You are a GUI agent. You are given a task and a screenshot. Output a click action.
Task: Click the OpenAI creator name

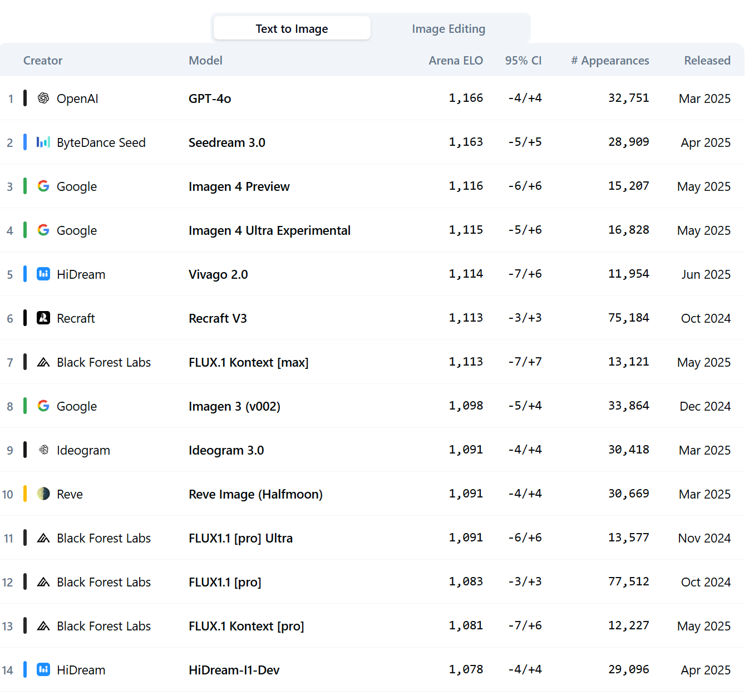(x=77, y=98)
